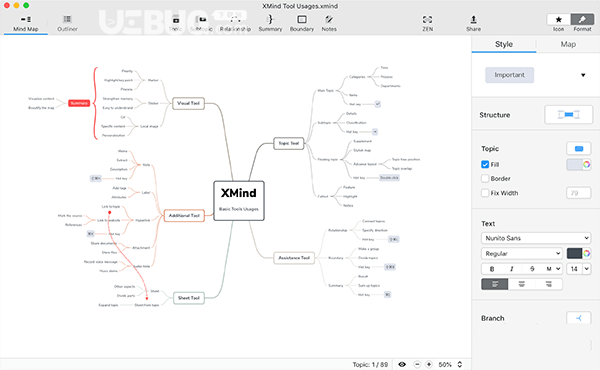This screenshot has width=600, height=370.
Task: Open the Share menu
Action: pyautogui.click(x=473, y=23)
